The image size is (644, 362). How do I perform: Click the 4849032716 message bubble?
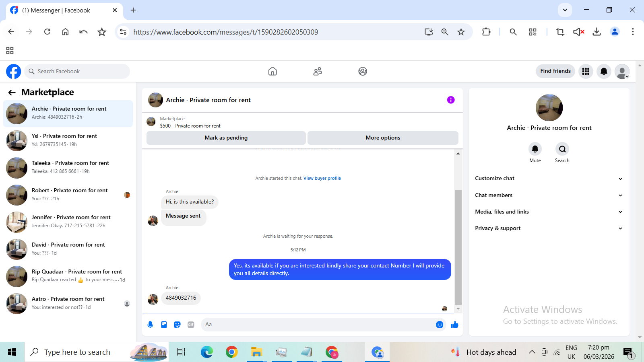[x=181, y=298]
